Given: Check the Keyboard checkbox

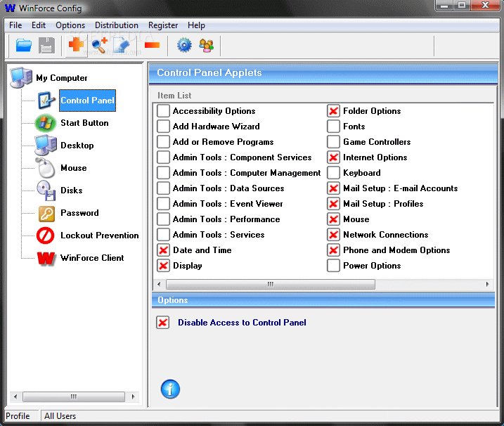Looking at the screenshot, I should click(x=333, y=173).
